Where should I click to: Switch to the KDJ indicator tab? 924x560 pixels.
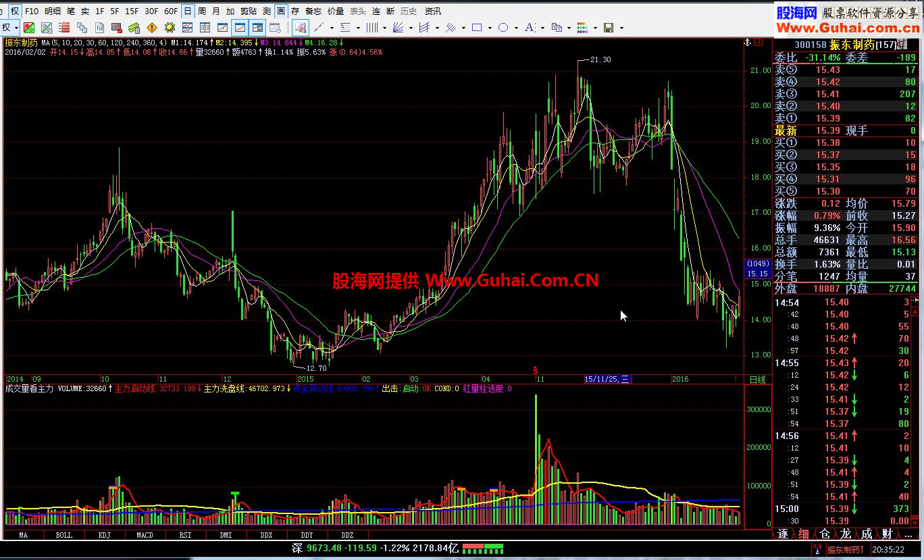coord(104,535)
